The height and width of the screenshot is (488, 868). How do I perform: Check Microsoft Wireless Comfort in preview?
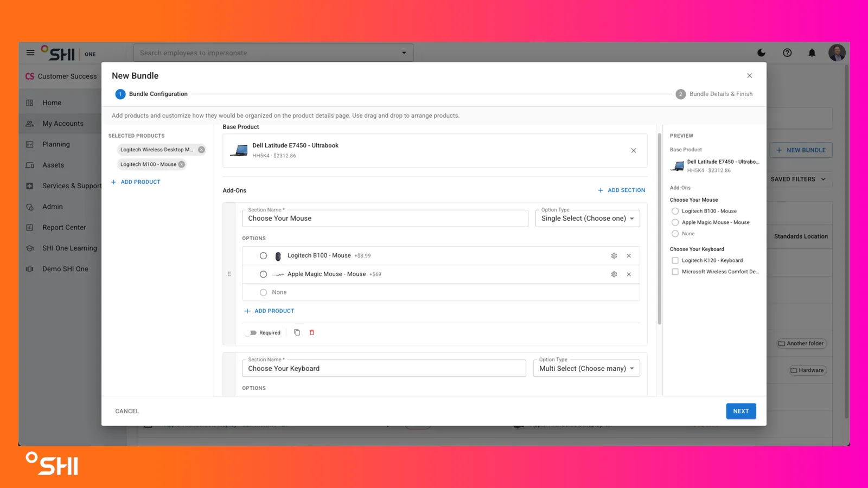[675, 272]
